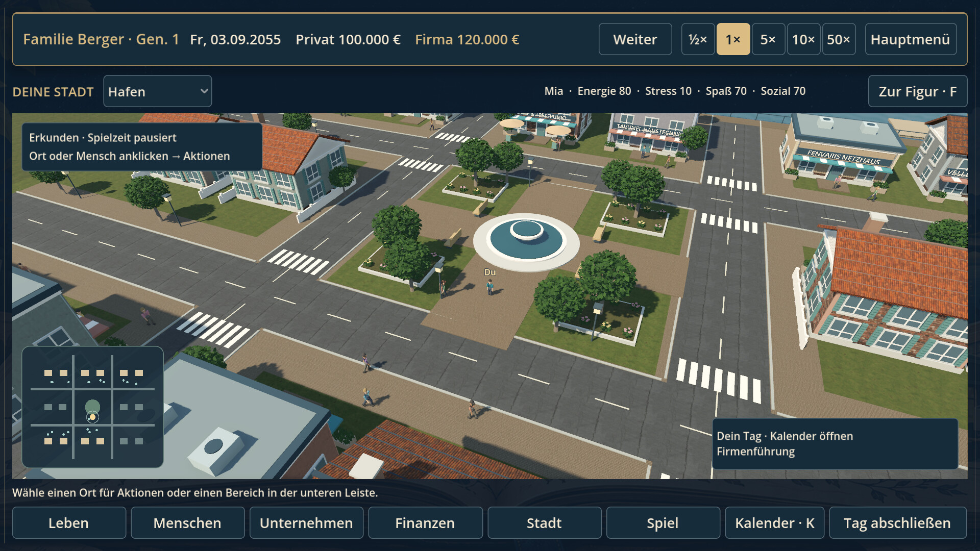Click the minimap player position marker

pyautogui.click(x=92, y=417)
